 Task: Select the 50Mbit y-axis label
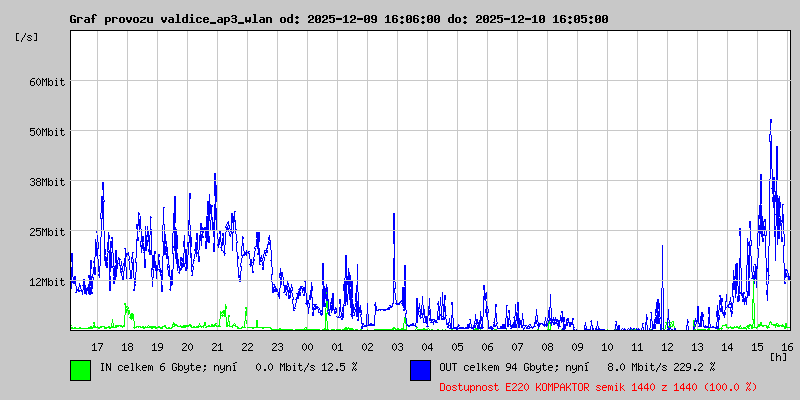46,132
